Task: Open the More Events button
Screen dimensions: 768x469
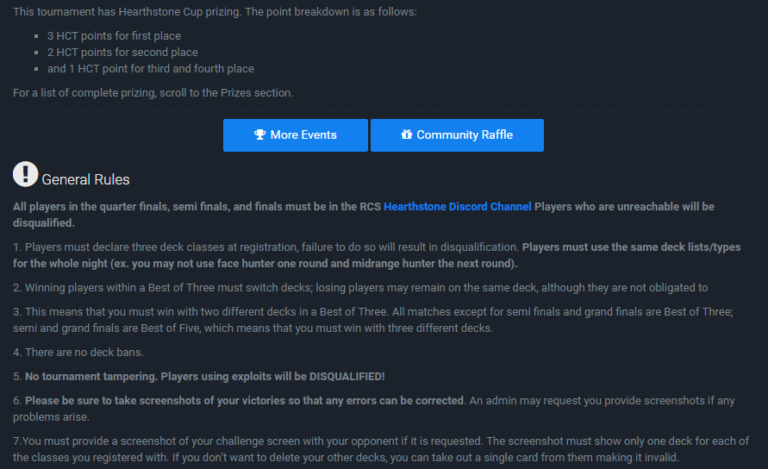Action: pos(295,135)
